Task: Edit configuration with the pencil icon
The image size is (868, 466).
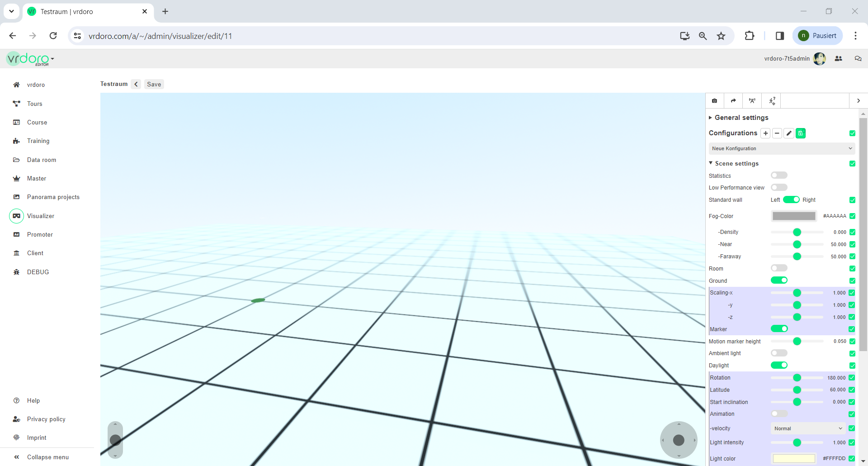Action: coord(789,133)
